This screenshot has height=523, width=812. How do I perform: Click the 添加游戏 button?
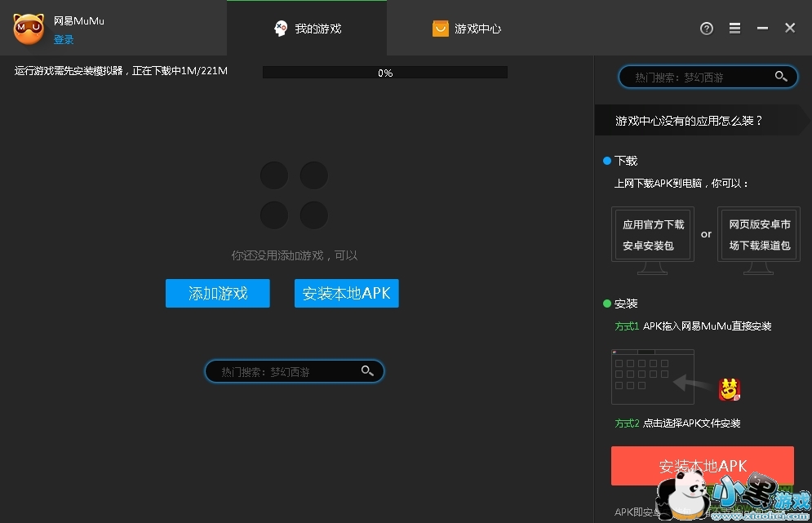coord(217,294)
